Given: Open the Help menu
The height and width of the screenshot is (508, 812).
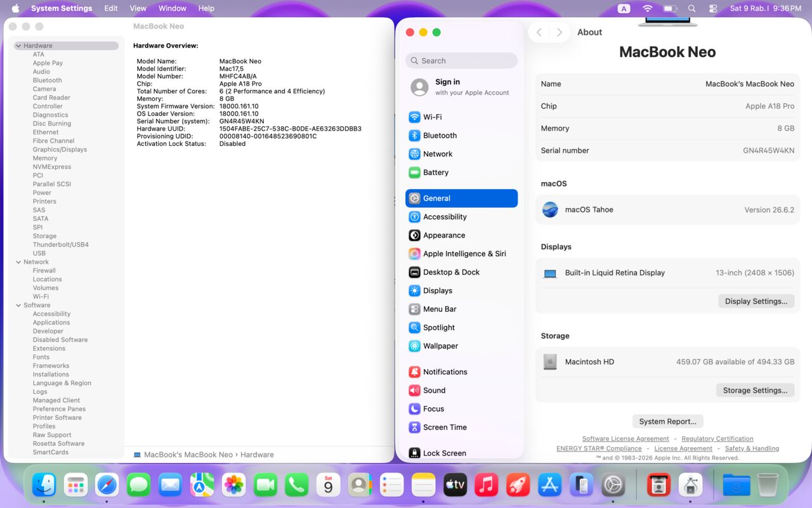Looking at the screenshot, I should tap(206, 8).
